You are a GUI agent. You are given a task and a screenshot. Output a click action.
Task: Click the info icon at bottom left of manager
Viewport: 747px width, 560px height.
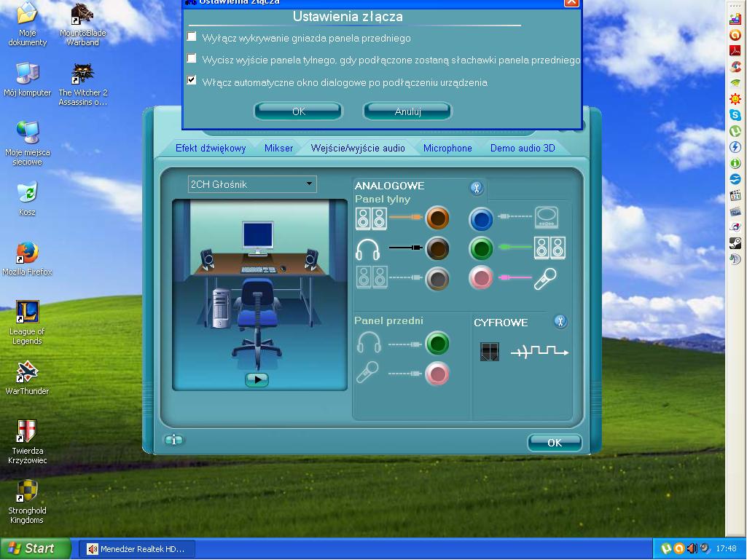173,440
